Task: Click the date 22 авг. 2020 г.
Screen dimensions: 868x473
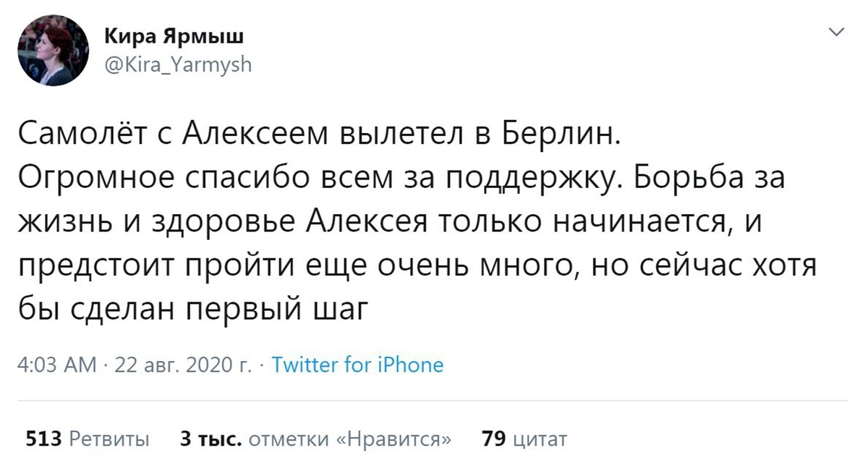Action: (x=182, y=365)
